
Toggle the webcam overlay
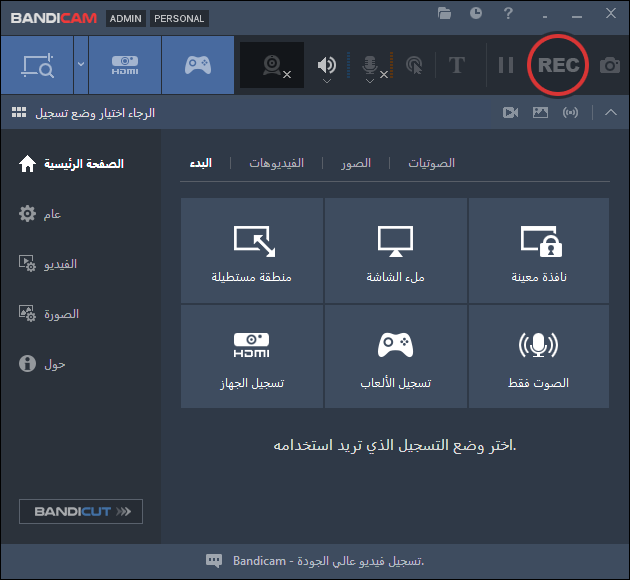tap(272, 65)
